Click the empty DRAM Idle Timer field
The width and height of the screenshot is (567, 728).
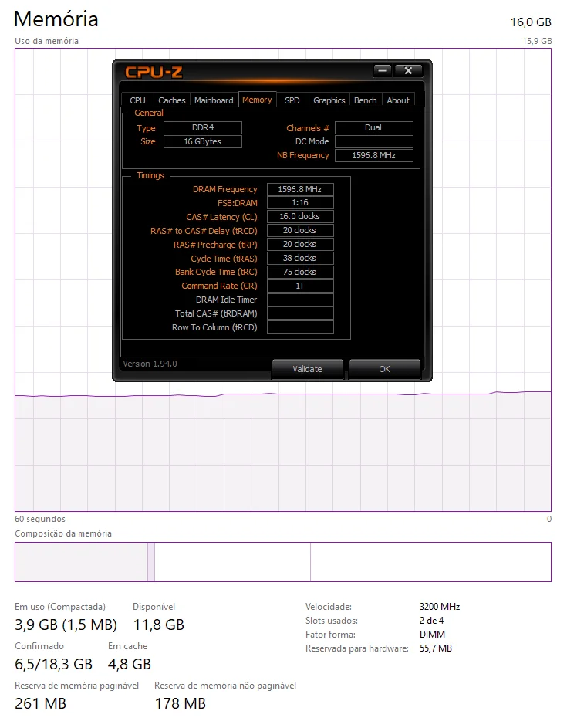pos(300,300)
